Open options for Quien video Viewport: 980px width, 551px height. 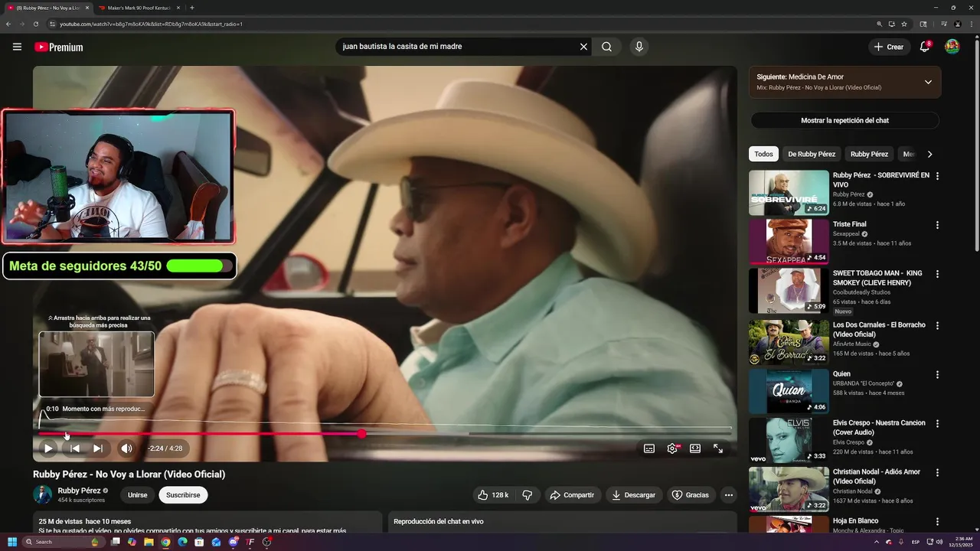pyautogui.click(x=937, y=375)
